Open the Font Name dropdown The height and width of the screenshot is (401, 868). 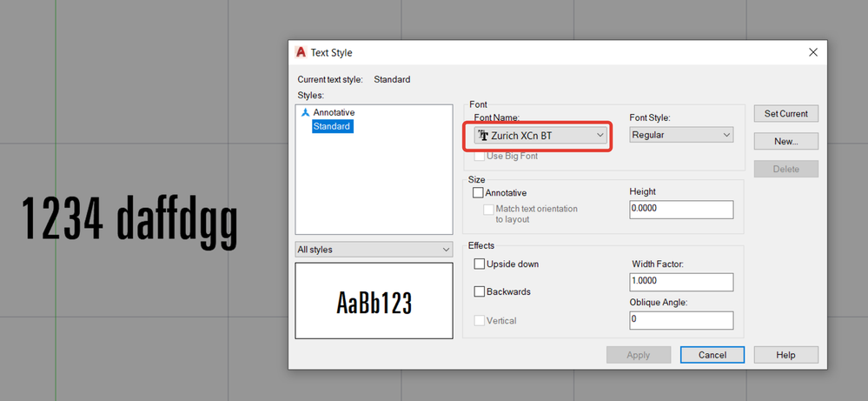[540, 135]
